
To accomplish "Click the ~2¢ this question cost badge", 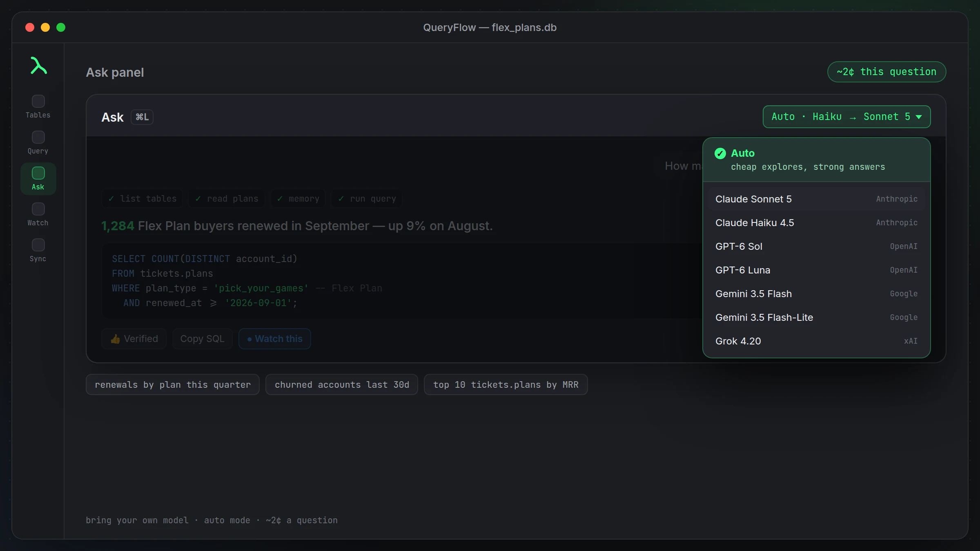I will [x=886, y=72].
